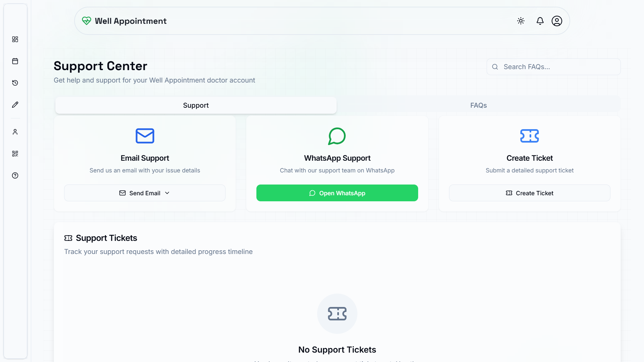Click the Create Ticket button
Image resolution: width=644 pixels, height=362 pixels.
(530, 193)
